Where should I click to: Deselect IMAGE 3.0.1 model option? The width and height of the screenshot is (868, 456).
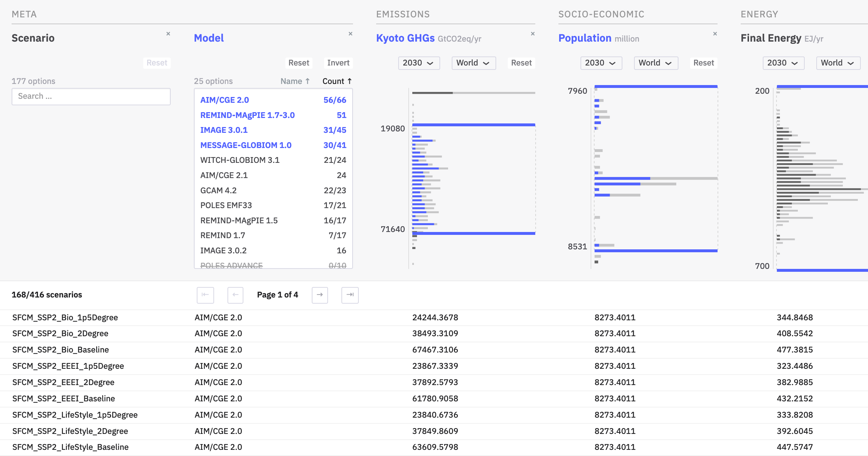[x=273, y=130]
